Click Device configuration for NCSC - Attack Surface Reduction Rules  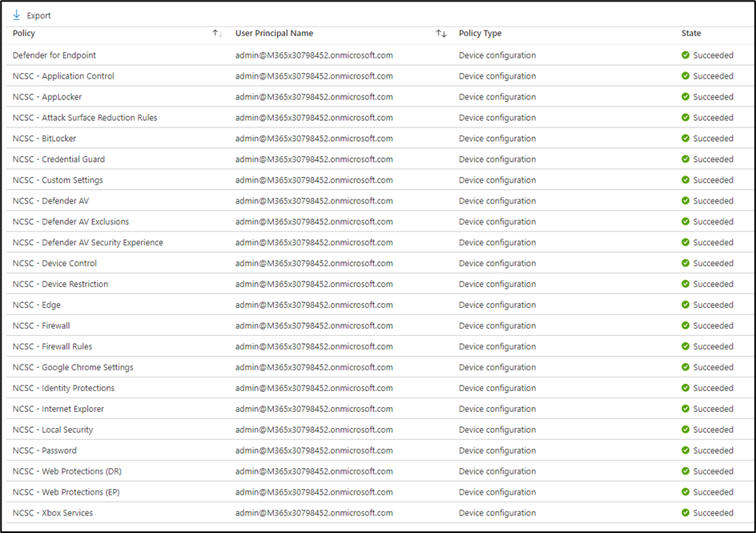pos(497,117)
